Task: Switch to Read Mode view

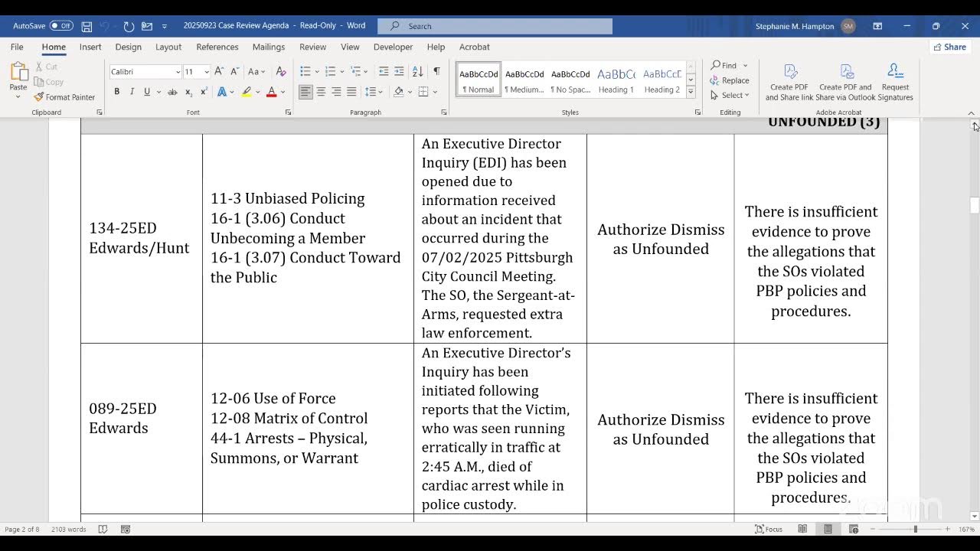Action: coord(802,529)
